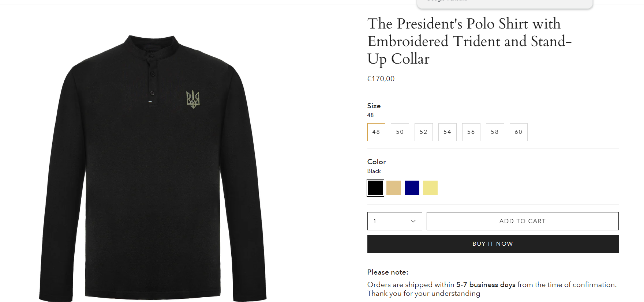The width and height of the screenshot is (644, 302).
Task: Click the Add to Cart button
Action: click(522, 221)
